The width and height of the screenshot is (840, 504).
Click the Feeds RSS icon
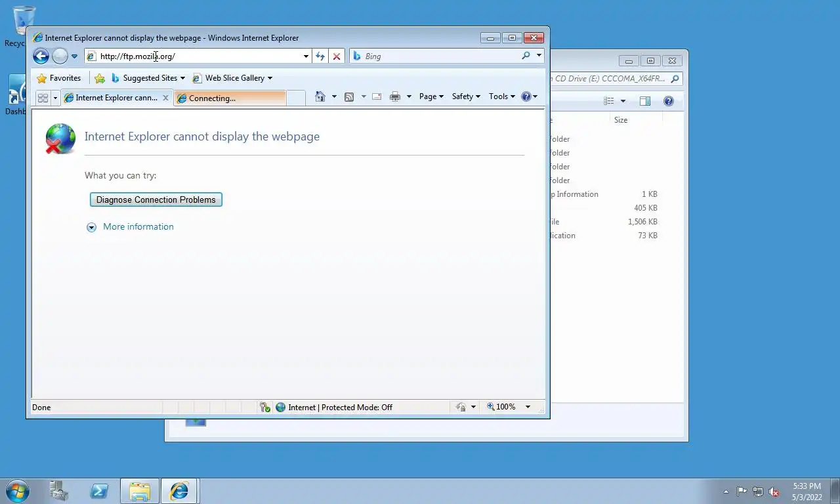[x=349, y=96]
